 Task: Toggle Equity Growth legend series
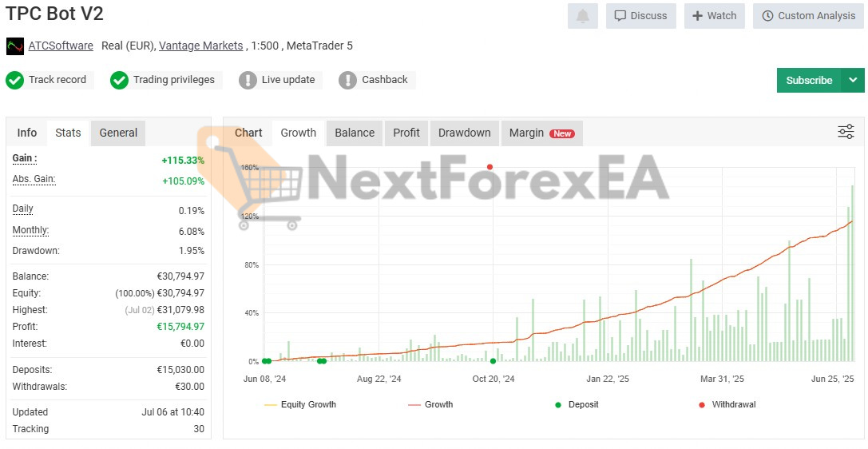(300, 405)
